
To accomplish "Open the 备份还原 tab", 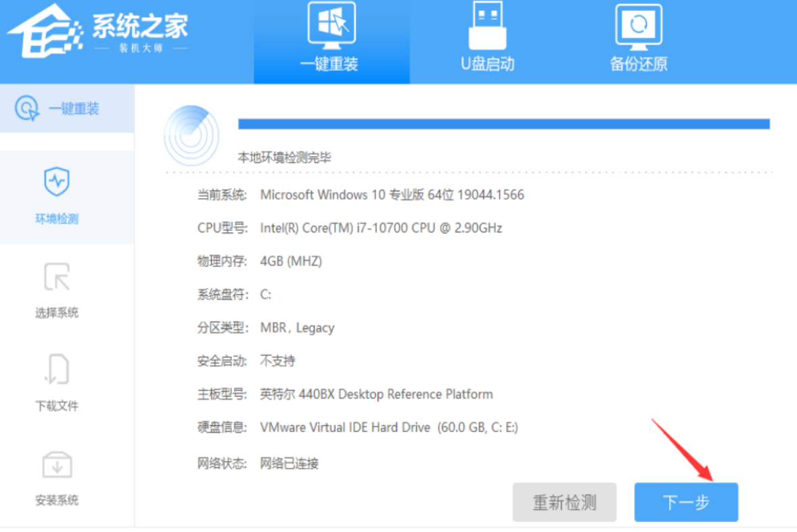I will click(x=638, y=26).
